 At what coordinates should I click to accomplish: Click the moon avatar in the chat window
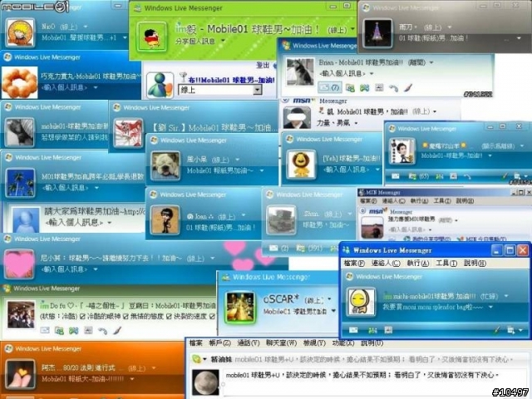(205, 382)
